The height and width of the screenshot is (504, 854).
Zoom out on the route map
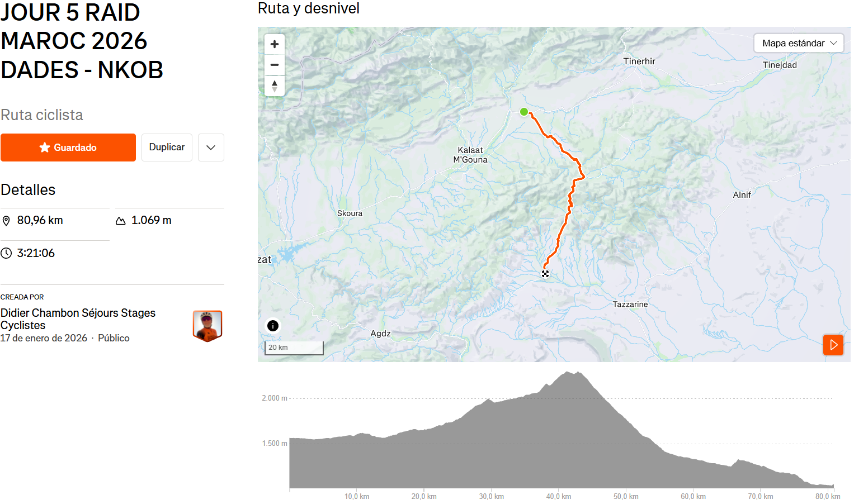coord(274,65)
